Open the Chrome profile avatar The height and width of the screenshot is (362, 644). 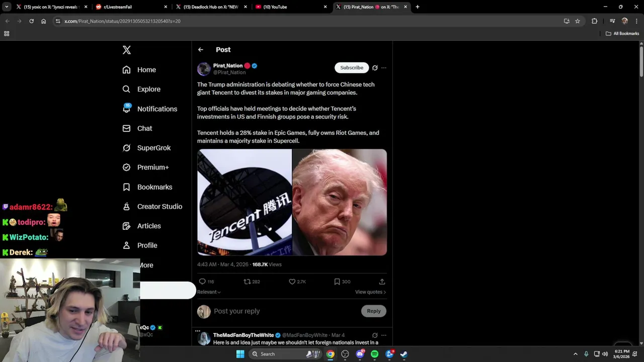(624, 21)
